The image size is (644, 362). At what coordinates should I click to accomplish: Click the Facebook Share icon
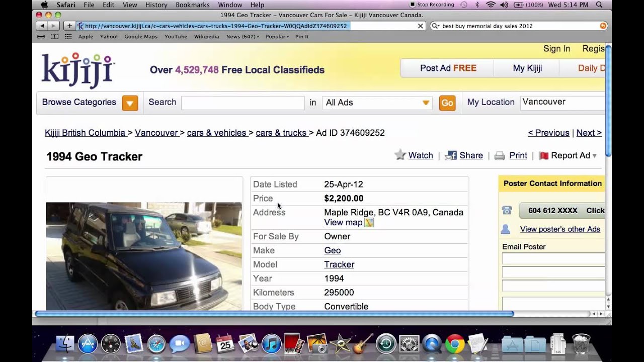[450, 156]
